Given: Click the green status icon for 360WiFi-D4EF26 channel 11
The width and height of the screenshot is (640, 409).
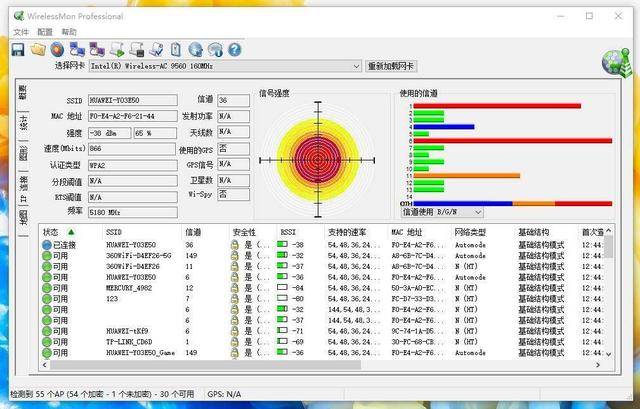Looking at the screenshot, I should [47, 266].
